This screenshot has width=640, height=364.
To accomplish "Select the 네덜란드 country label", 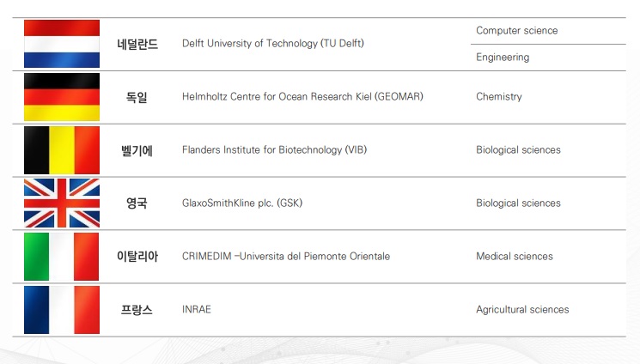I will click(x=137, y=44).
